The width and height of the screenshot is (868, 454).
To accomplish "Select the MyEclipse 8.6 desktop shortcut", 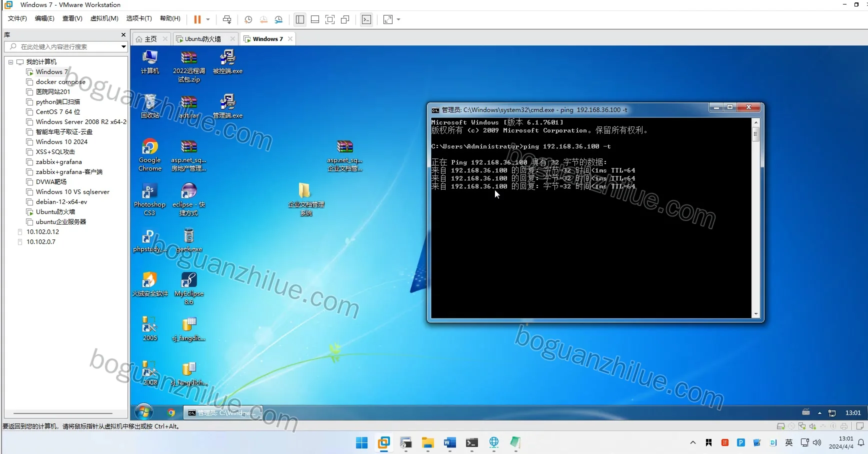I will (x=189, y=288).
